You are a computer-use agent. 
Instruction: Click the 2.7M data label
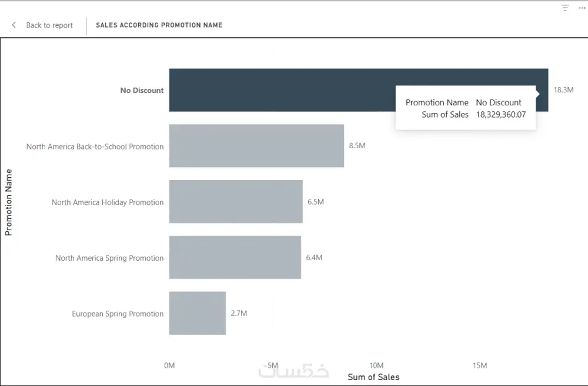(x=239, y=314)
